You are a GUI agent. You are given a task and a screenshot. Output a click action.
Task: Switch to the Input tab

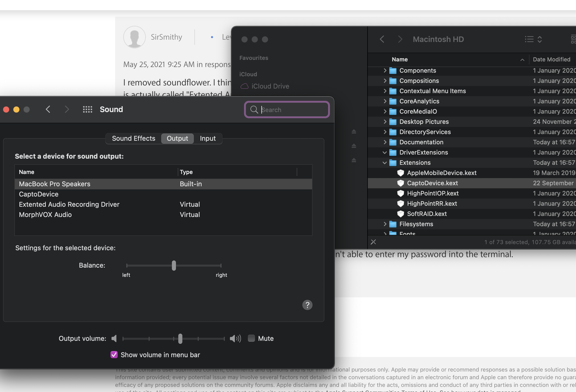click(x=208, y=138)
